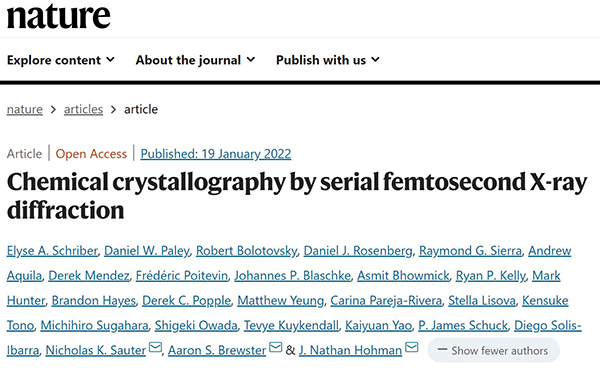Open author Robert Bolotovsky
The height and width of the screenshot is (368, 600).
246,251
